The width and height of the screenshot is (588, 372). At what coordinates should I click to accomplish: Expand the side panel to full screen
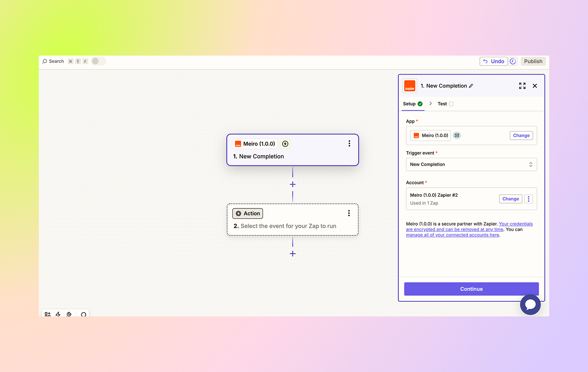tap(522, 86)
